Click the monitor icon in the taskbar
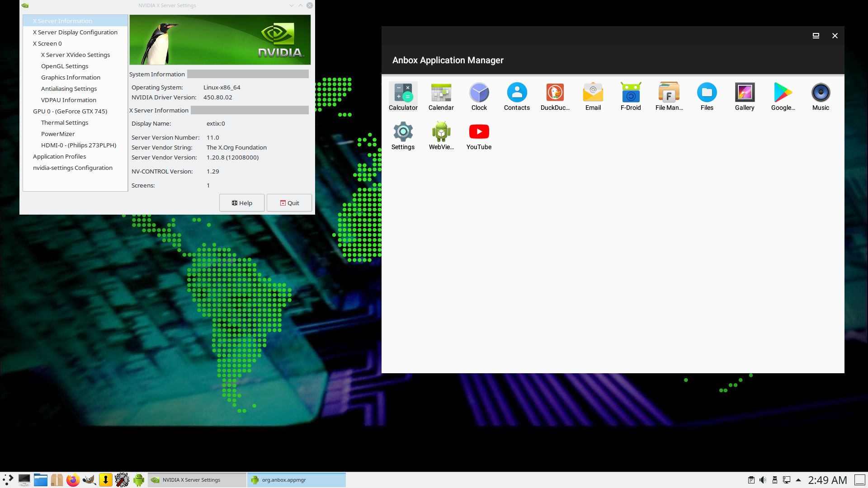The width and height of the screenshot is (868, 488). click(24, 480)
